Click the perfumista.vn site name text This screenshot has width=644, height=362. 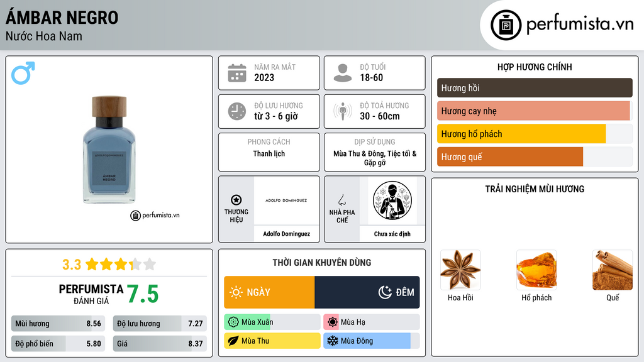(580, 25)
